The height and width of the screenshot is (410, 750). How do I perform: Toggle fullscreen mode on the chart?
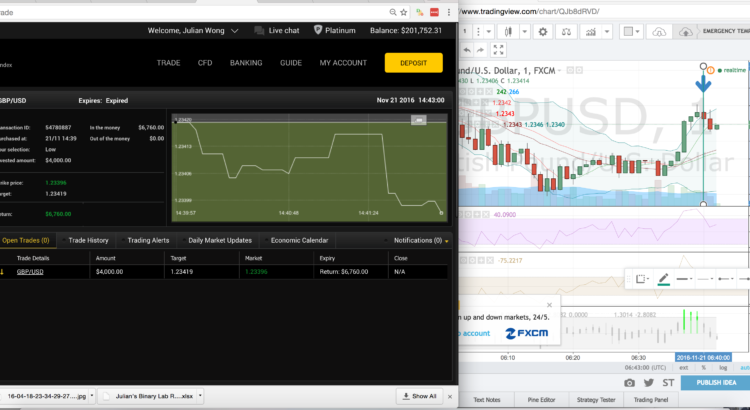[x=498, y=49]
